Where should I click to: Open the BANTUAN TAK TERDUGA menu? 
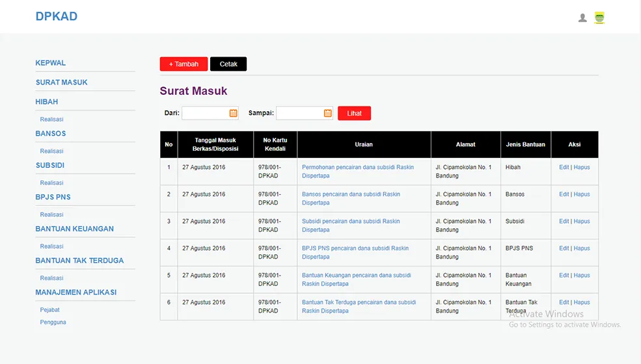(79, 261)
